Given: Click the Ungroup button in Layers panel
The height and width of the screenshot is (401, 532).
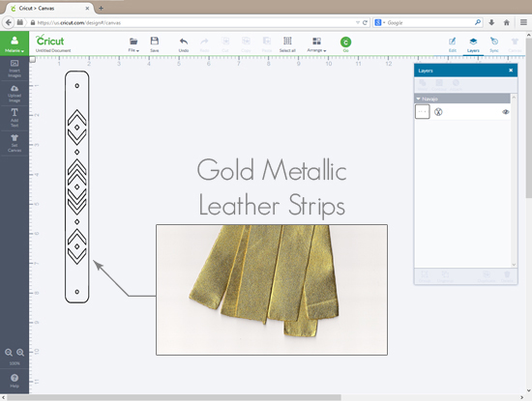Looking at the screenshot, I should pos(445,276).
